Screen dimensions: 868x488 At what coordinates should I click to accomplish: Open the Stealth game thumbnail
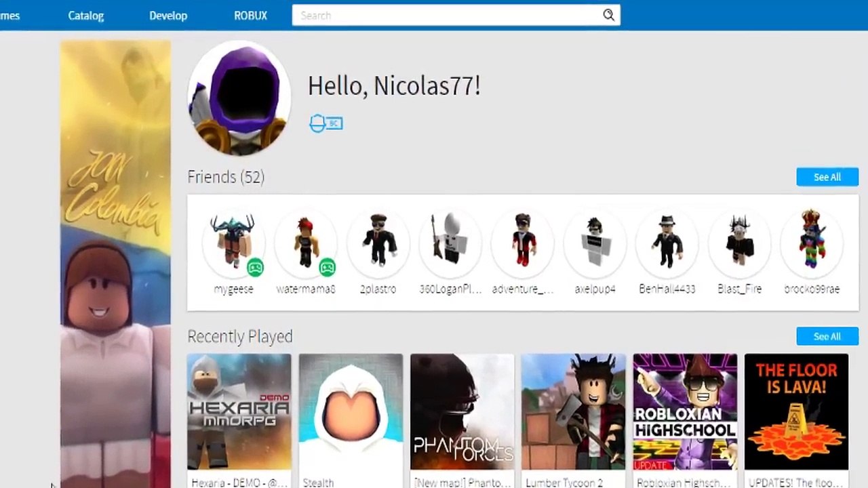pos(351,411)
